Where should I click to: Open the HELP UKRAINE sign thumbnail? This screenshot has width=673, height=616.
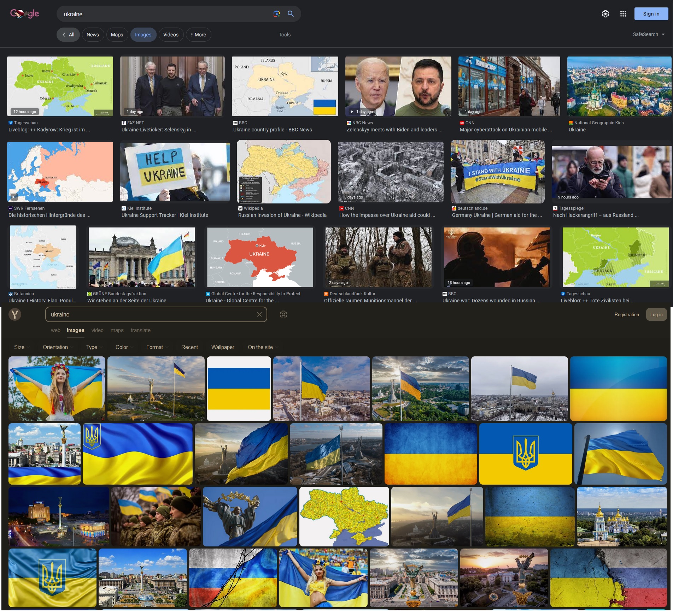(x=175, y=172)
